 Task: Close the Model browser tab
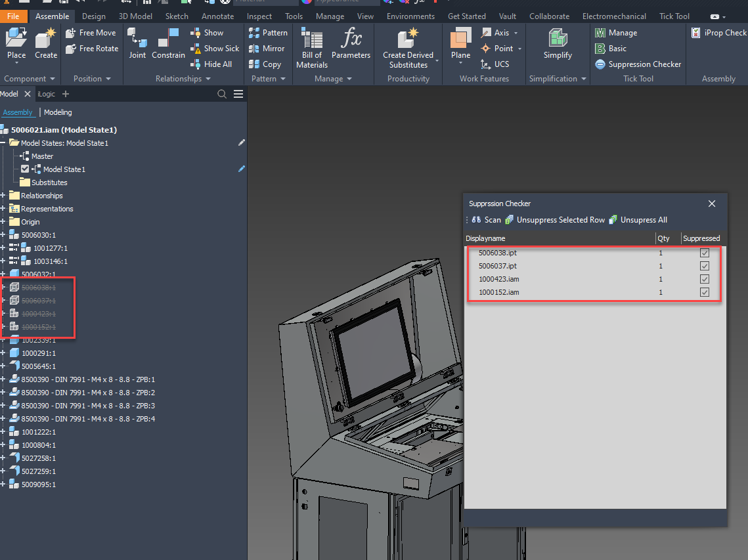click(28, 94)
